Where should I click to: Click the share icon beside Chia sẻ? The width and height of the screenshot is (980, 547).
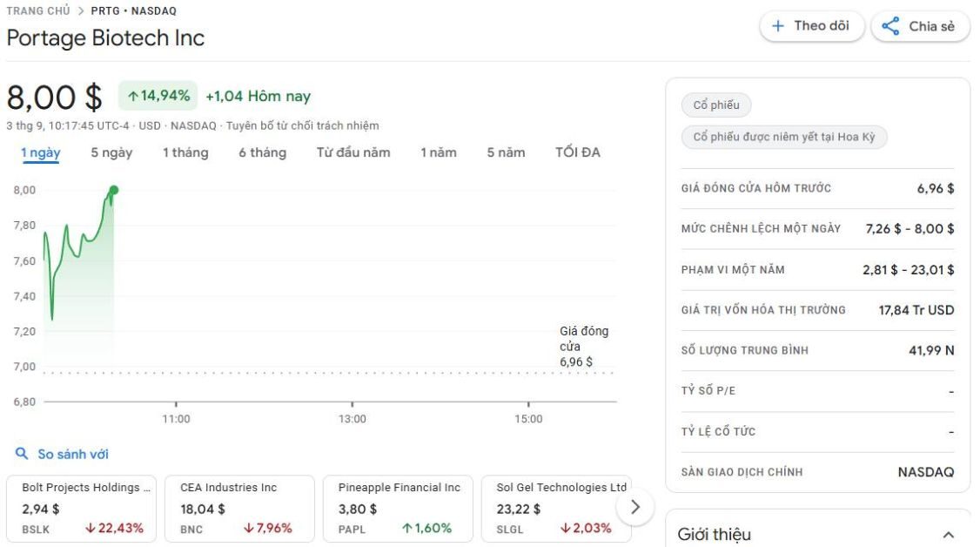click(x=890, y=26)
